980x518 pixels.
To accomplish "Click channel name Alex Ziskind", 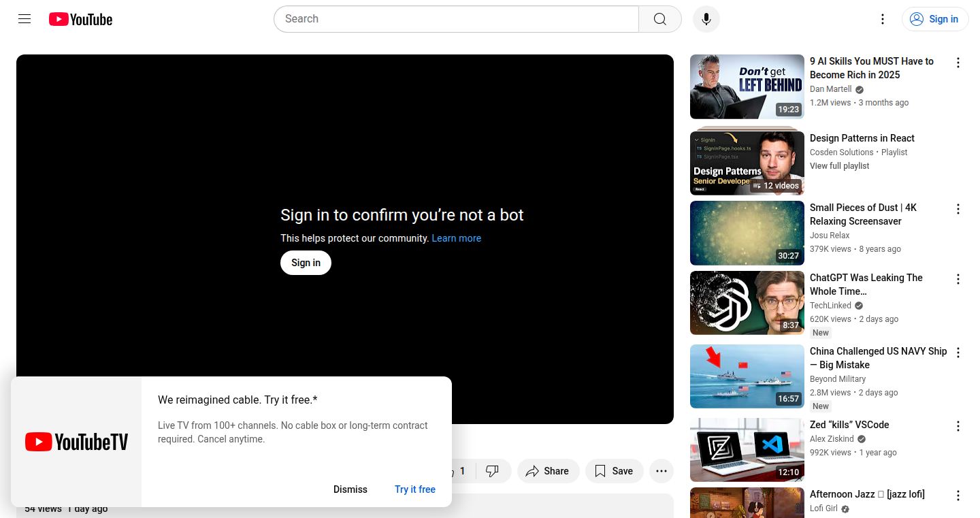I will (832, 439).
